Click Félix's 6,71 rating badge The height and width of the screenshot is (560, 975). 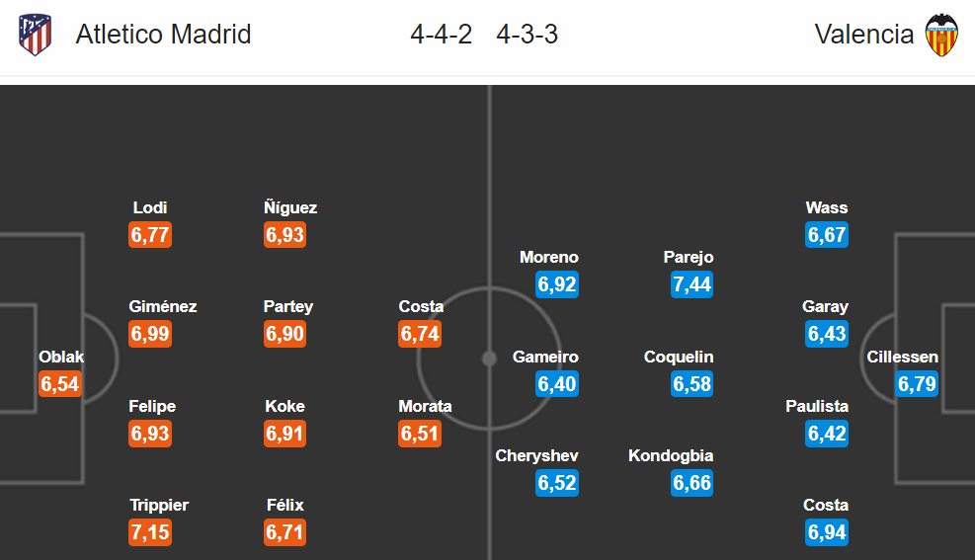tap(284, 532)
